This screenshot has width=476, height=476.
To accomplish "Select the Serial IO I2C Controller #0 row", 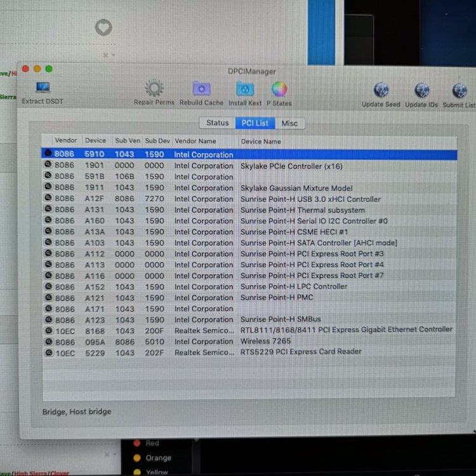I will coord(249,221).
